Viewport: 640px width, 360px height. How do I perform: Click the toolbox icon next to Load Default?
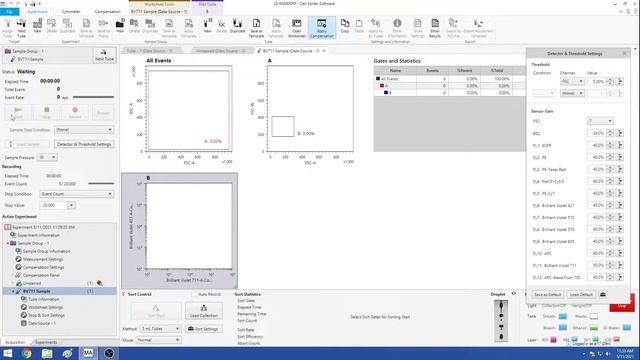[602, 294]
